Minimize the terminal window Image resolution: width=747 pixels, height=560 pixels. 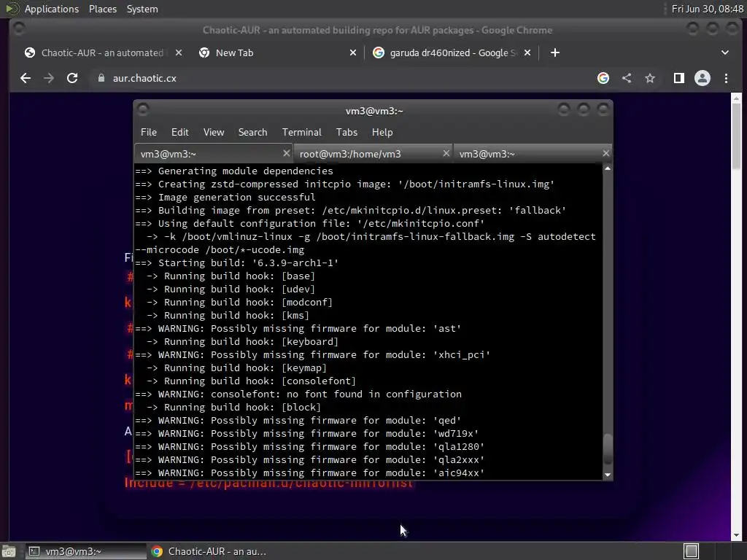click(564, 111)
